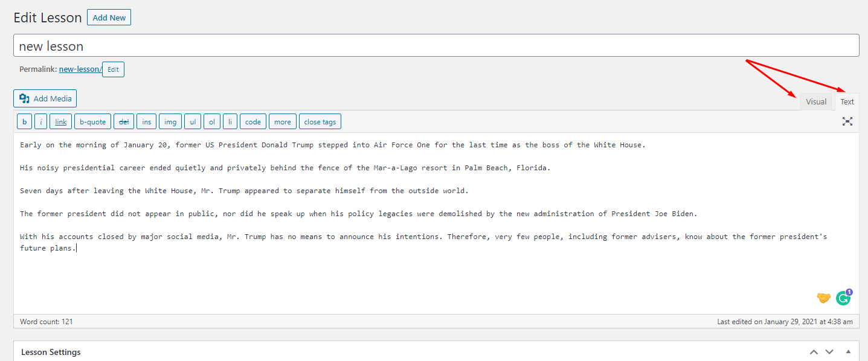Click the Add Media button
The image size is (868, 361).
(45, 98)
